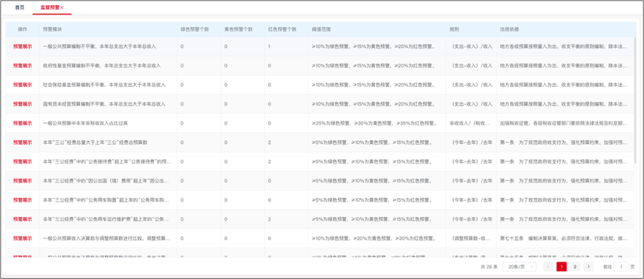The width and height of the screenshot is (644, 279).
Task: Open 预警展示 for 公务用车购置 row
Action: click(22, 200)
